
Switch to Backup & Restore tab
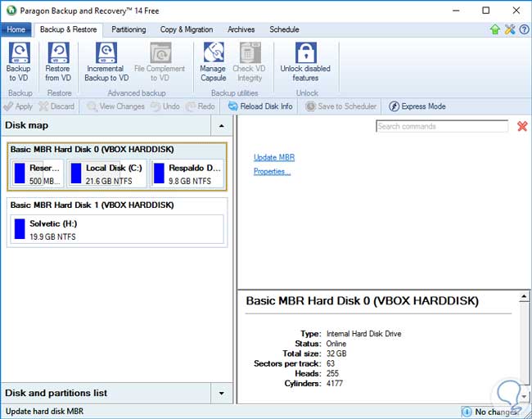click(68, 29)
